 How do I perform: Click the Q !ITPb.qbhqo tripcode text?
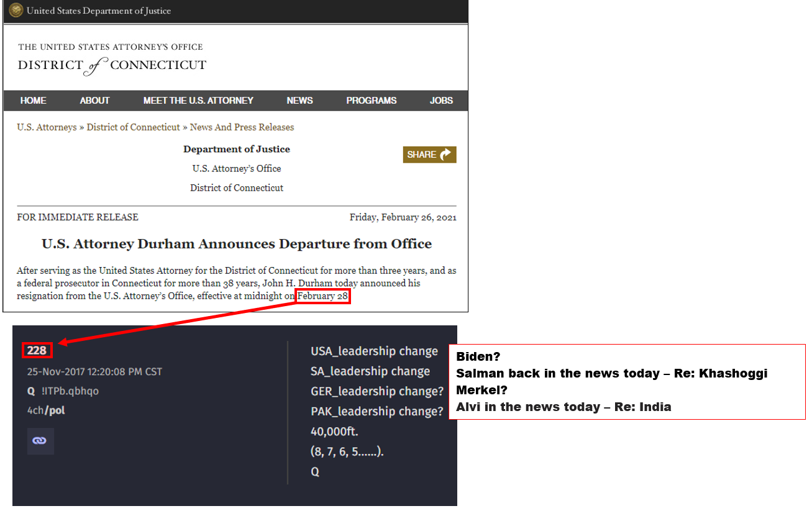[x=63, y=391]
